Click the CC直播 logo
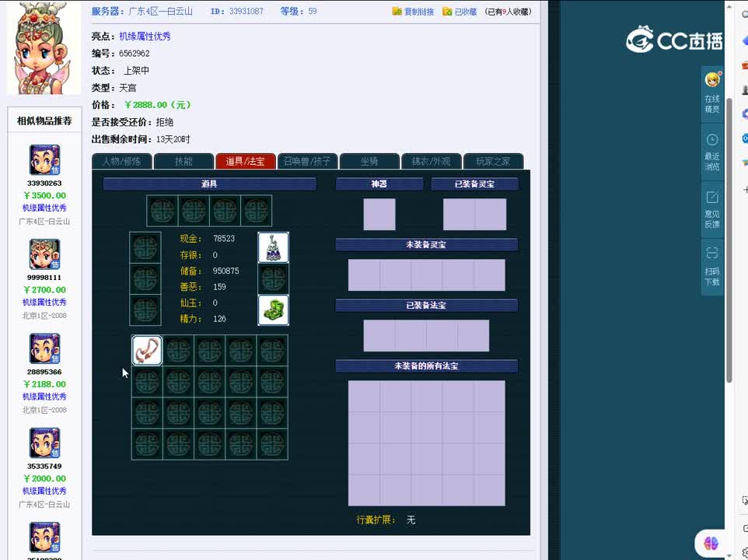This screenshot has width=748, height=560. click(x=674, y=40)
